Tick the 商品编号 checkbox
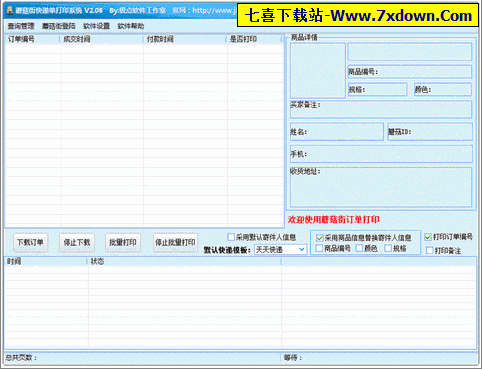 point(319,248)
